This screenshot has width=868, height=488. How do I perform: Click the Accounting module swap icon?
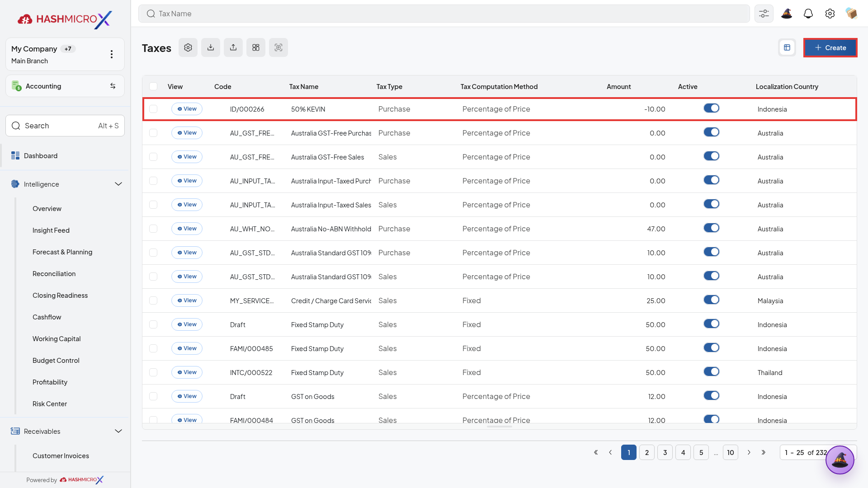click(x=113, y=86)
